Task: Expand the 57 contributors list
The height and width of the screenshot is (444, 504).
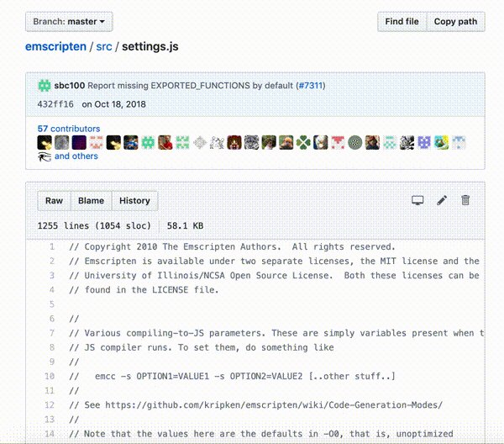Action: pos(69,129)
